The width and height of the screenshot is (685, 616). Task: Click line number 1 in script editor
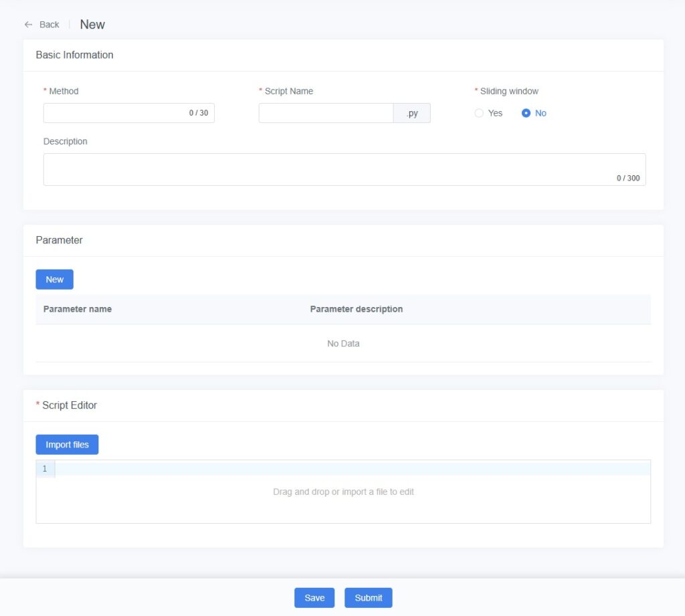pyautogui.click(x=45, y=469)
